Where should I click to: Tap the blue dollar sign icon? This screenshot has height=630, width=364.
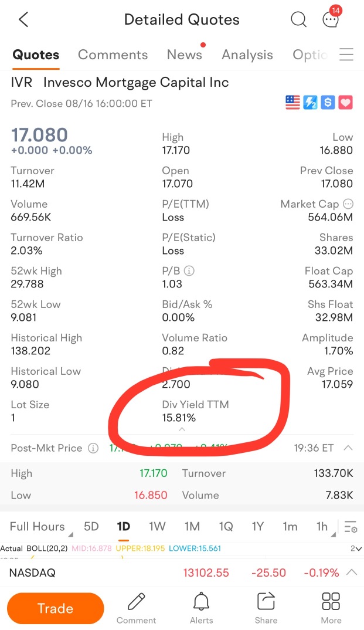coord(328,103)
